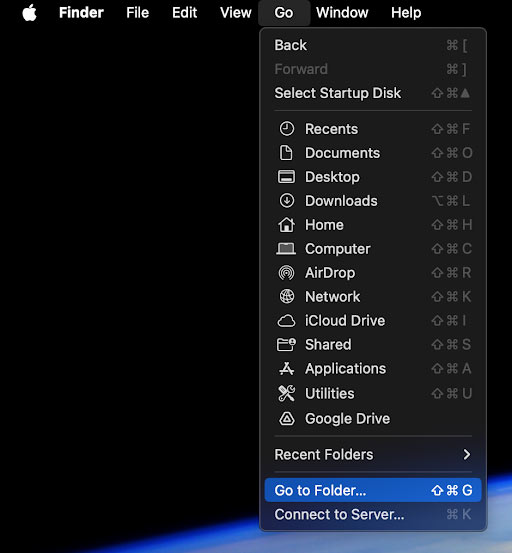This screenshot has height=553, width=512.
Task: Open the Finder menu
Action: pyautogui.click(x=81, y=13)
